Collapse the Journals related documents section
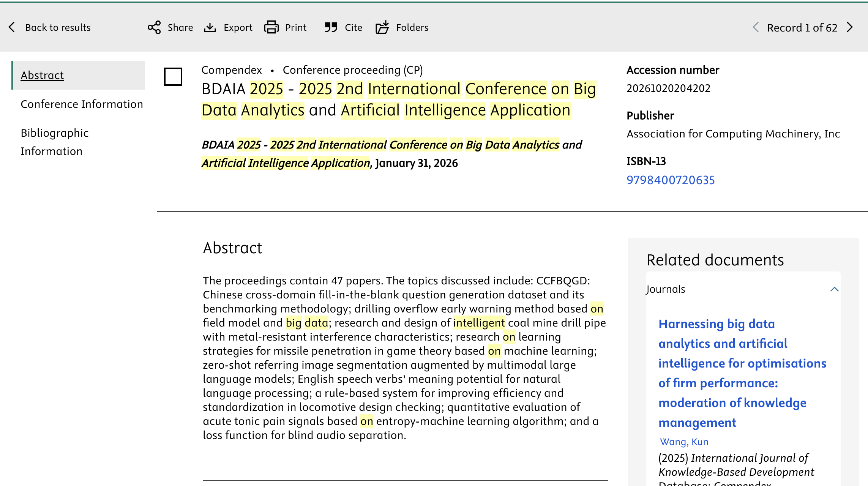868x486 pixels. coord(834,289)
